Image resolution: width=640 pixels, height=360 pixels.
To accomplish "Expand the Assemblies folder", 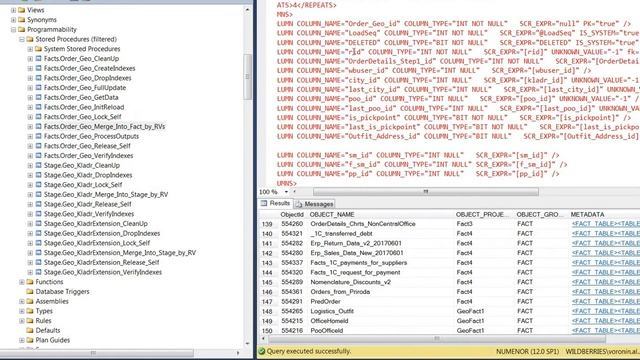I will click(x=22, y=301).
